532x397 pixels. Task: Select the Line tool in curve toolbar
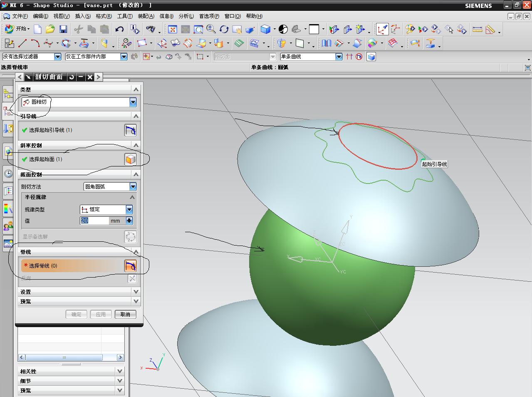22,43
